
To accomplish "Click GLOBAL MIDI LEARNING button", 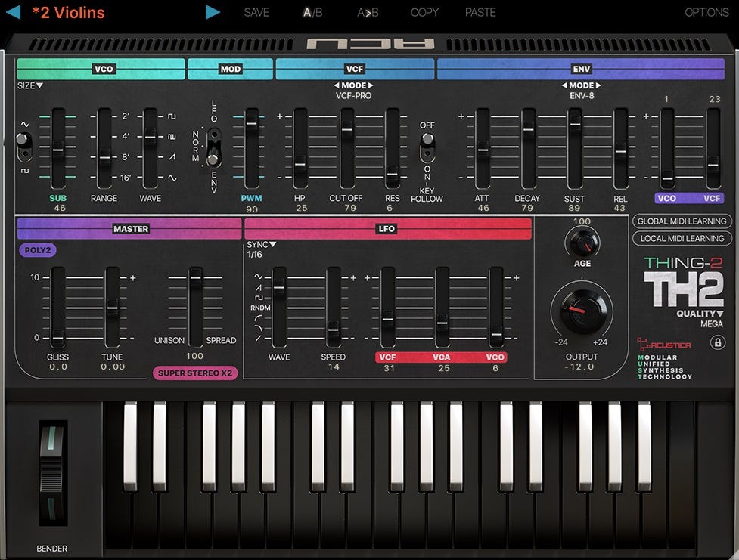I will click(x=682, y=221).
